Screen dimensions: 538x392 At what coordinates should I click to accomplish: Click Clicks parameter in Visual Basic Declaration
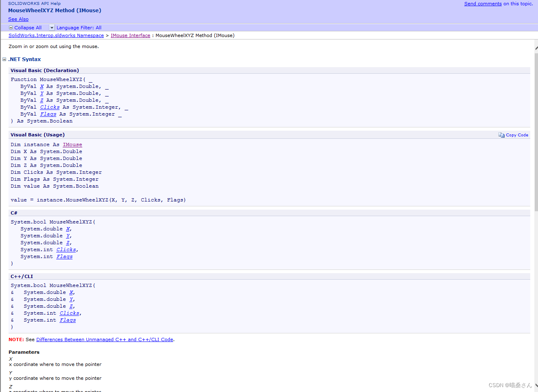pyautogui.click(x=50, y=107)
